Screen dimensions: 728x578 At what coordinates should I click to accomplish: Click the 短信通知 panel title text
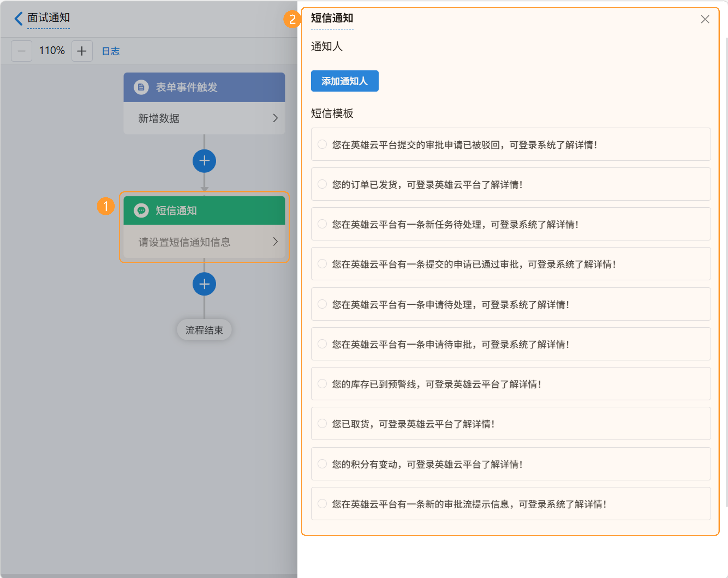[x=332, y=18]
